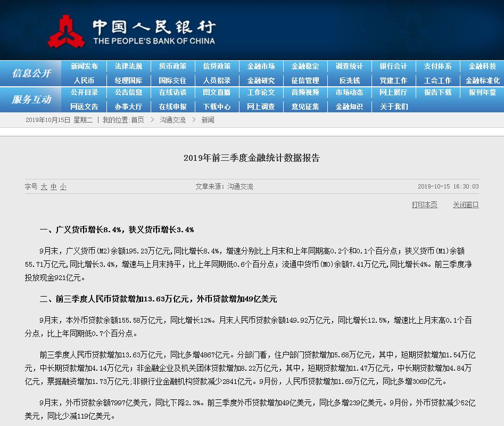Screen dimensions: 504x426
Task: Open 金融标准化 link
Action: (483, 80)
